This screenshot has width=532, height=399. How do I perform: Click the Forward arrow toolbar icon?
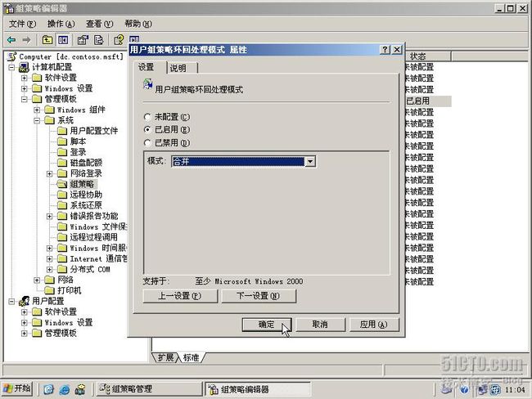[26, 40]
